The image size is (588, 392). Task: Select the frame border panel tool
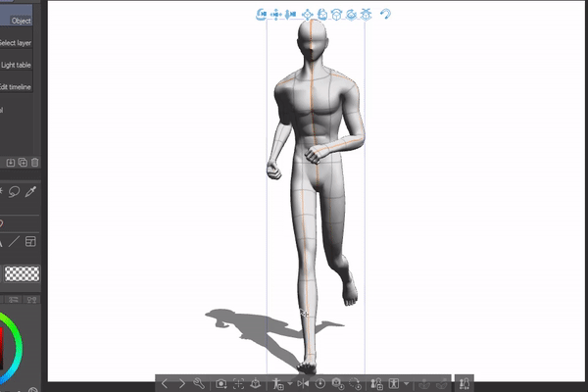(30, 242)
